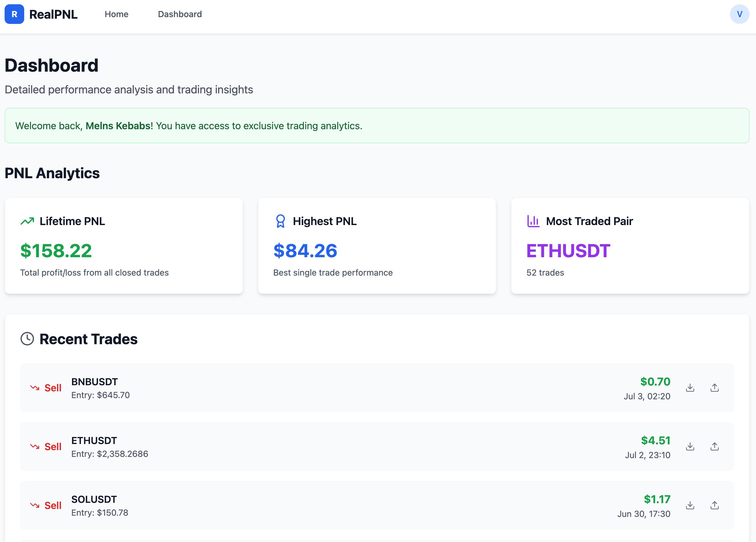The width and height of the screenshot is (756, 542).
Task: Click Entry: $2,358.2686 text
Action: [x=110, y=454]
